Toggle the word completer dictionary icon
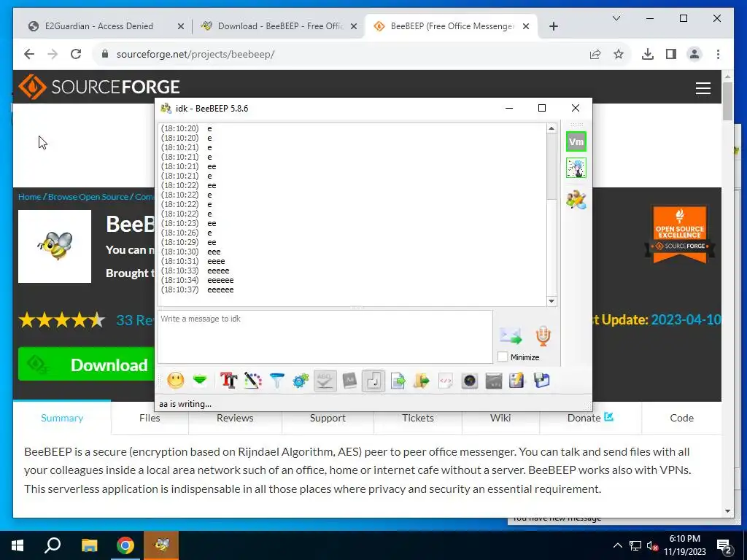This screenshot has height=560, width=747. [x=349, y=381]
